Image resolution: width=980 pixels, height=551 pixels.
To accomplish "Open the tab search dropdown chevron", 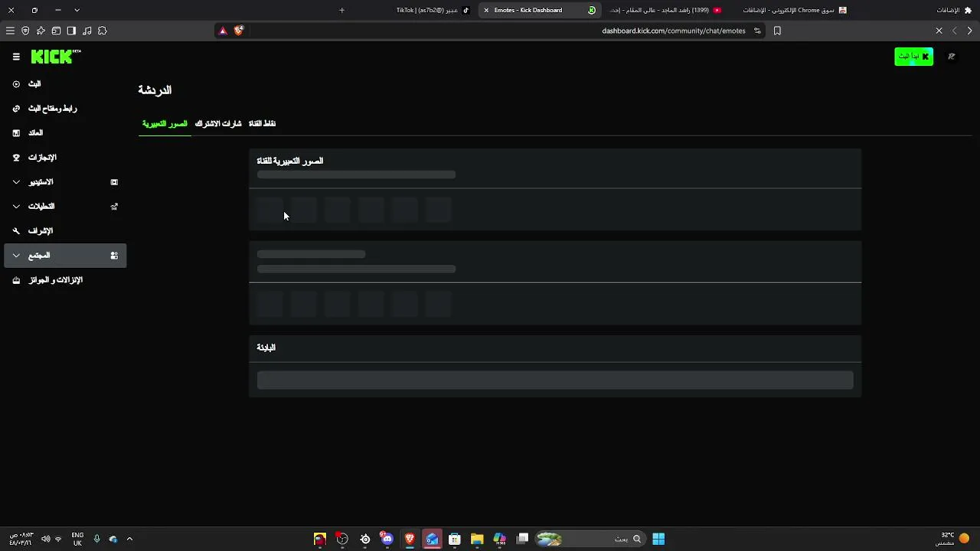I will [x=77, y=10].
